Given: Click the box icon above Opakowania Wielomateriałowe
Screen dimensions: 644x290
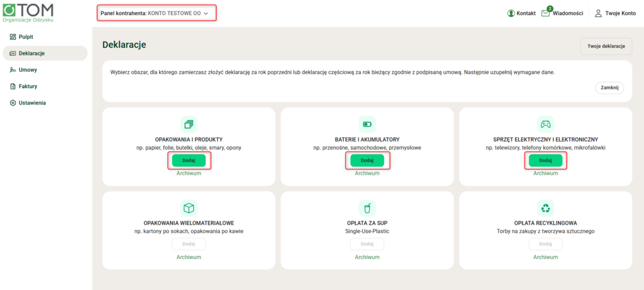Looking at the screenshot, I should point(189,208).
